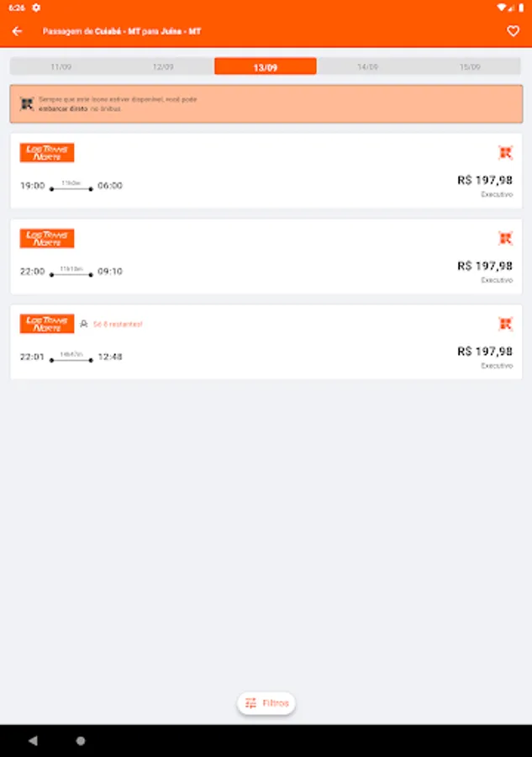Viewport: 532px width, 757px height.
Task: Tap the 19h0m journey duration timeline
Action: 71,187
